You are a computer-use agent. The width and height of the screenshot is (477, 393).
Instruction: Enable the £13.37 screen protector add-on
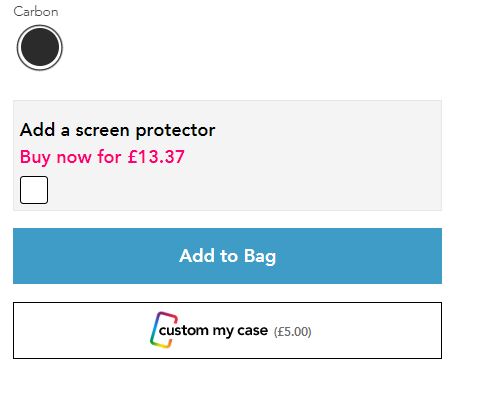[34, 190]
